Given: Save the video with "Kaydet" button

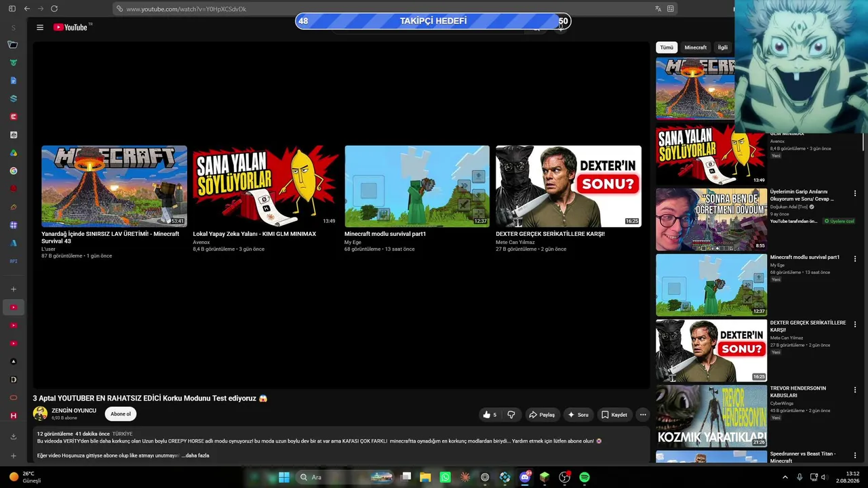Looking at the screenshot, I should click(x=614, y=415).
